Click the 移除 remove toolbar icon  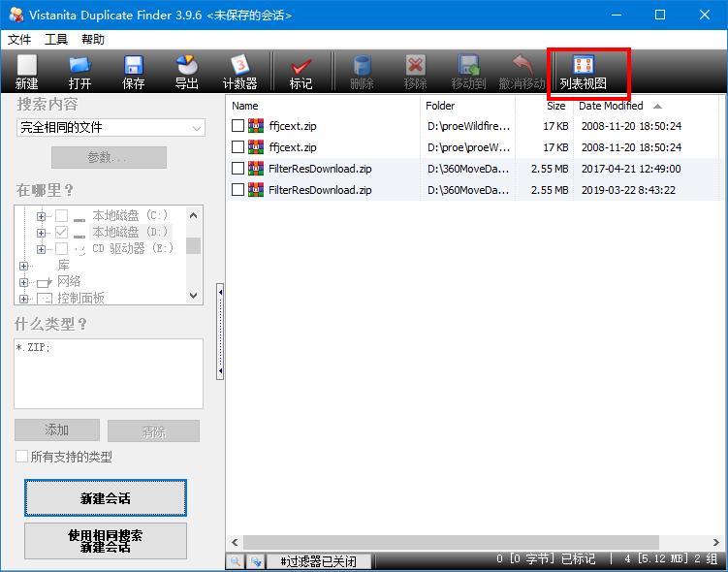point(415,72)
